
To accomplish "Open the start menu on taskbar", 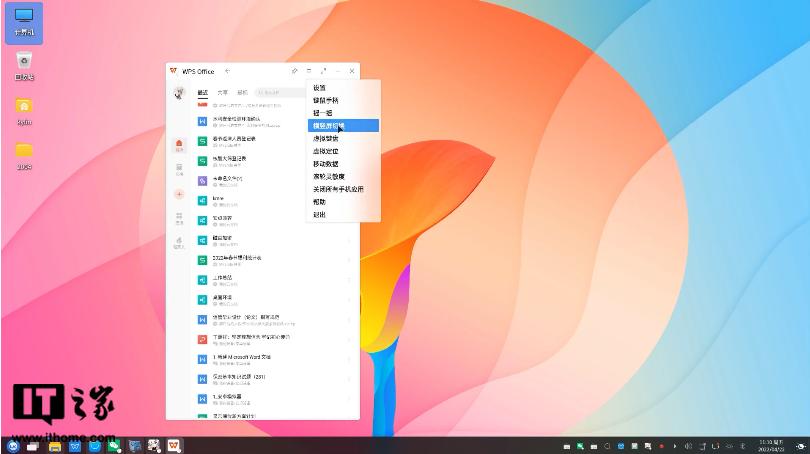I will (x=13, y=446).
